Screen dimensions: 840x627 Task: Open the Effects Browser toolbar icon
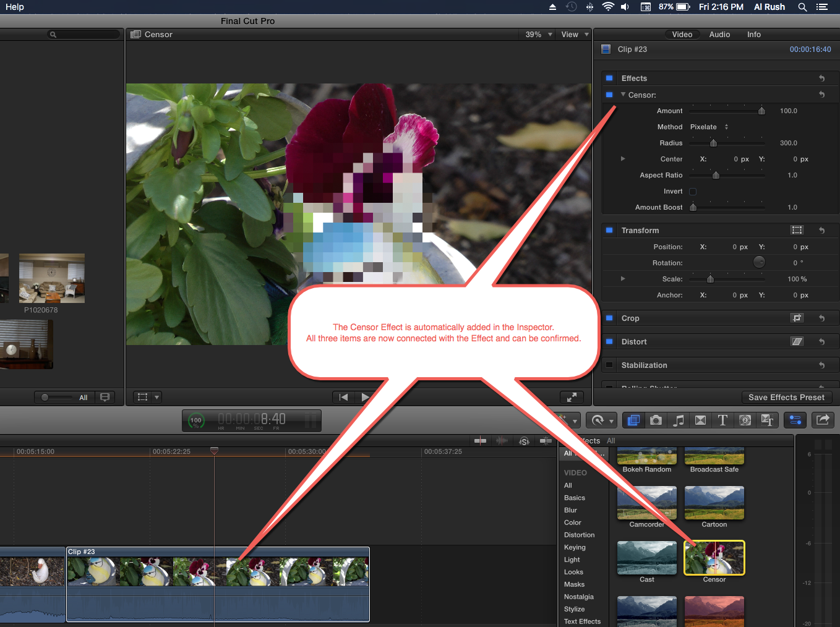(x=633, y=420)
